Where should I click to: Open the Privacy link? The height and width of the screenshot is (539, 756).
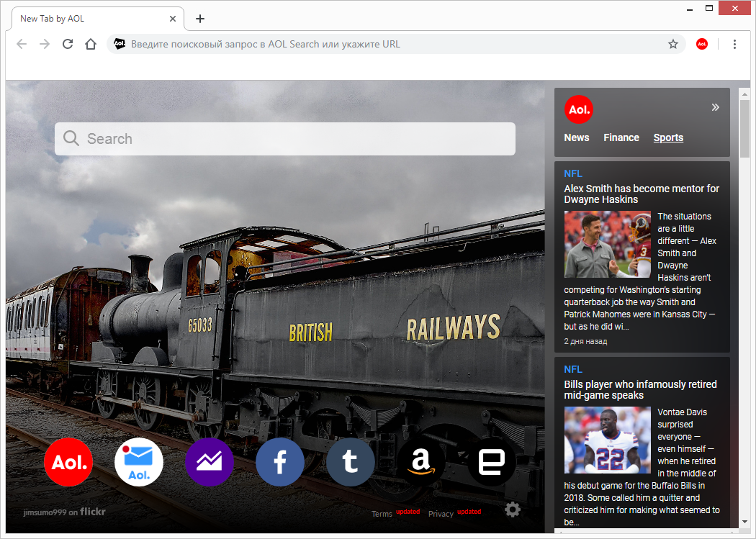(x=441, y=514)
